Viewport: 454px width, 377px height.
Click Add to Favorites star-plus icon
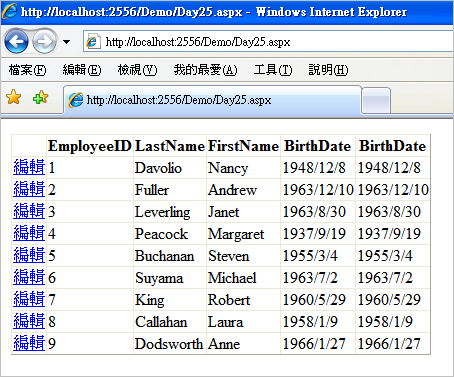[40, 97]
